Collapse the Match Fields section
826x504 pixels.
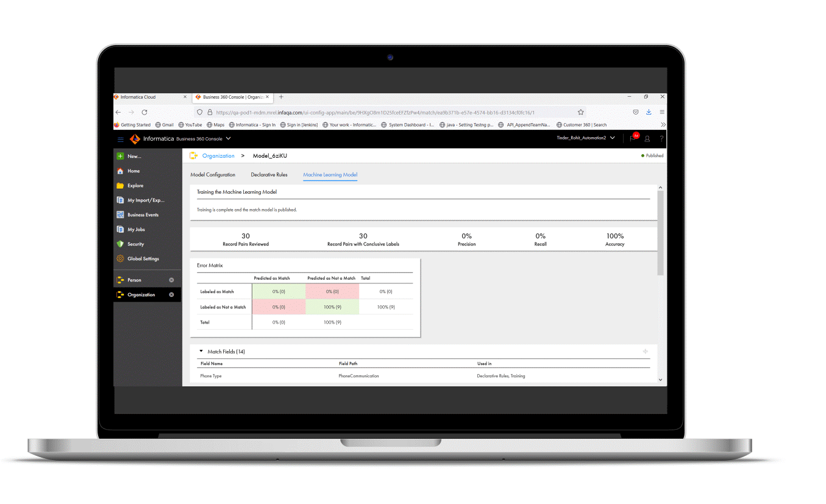[x=201, y=352]
